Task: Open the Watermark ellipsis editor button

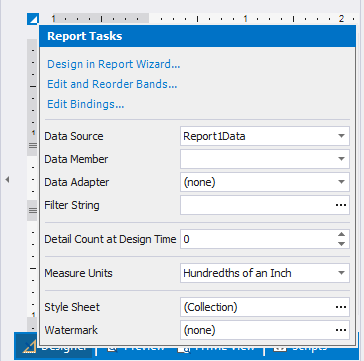Action: pos(341,330)
